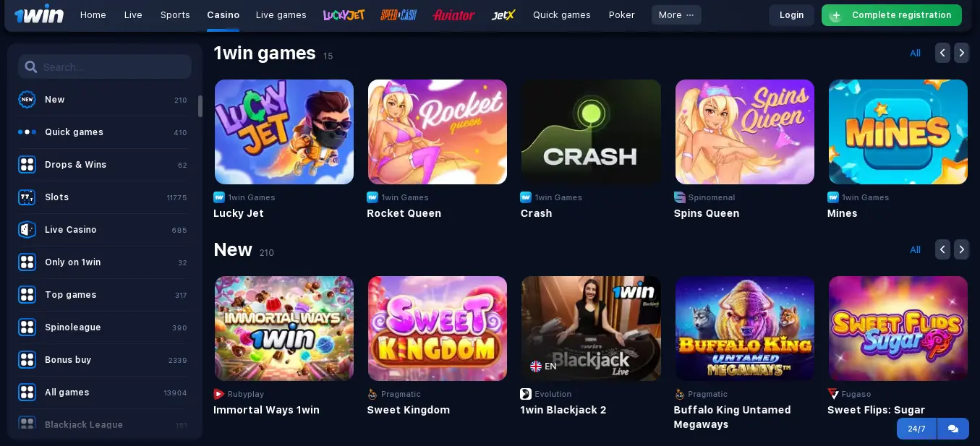Open the JetX logo in navigation
This screenshot has height=446, width=980.
point(503,14)
